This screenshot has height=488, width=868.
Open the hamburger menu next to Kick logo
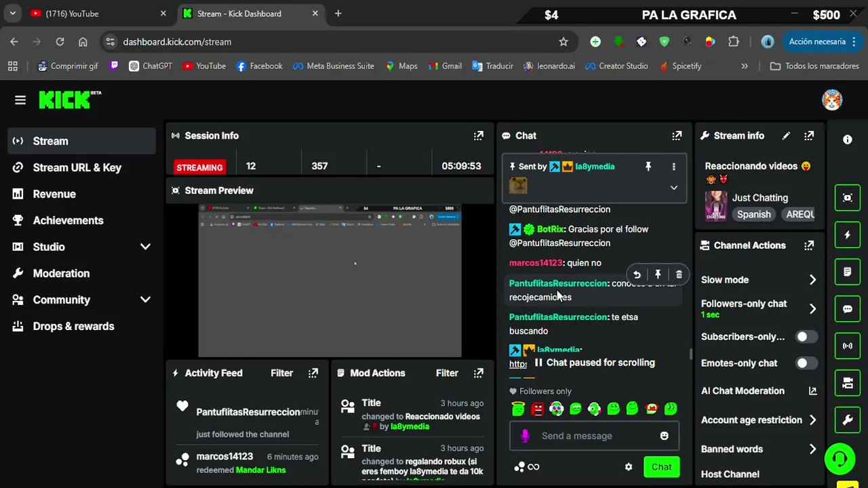[20, 100]
